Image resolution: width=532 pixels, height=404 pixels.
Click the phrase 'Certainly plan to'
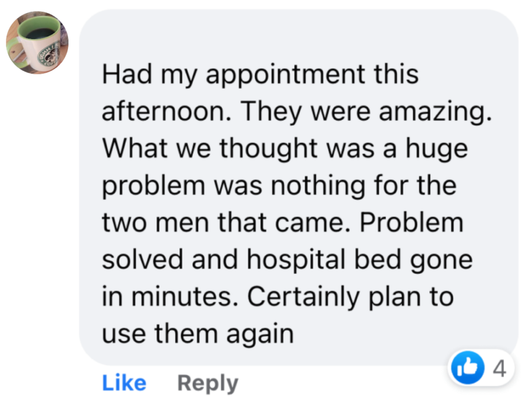click(350, 296)
